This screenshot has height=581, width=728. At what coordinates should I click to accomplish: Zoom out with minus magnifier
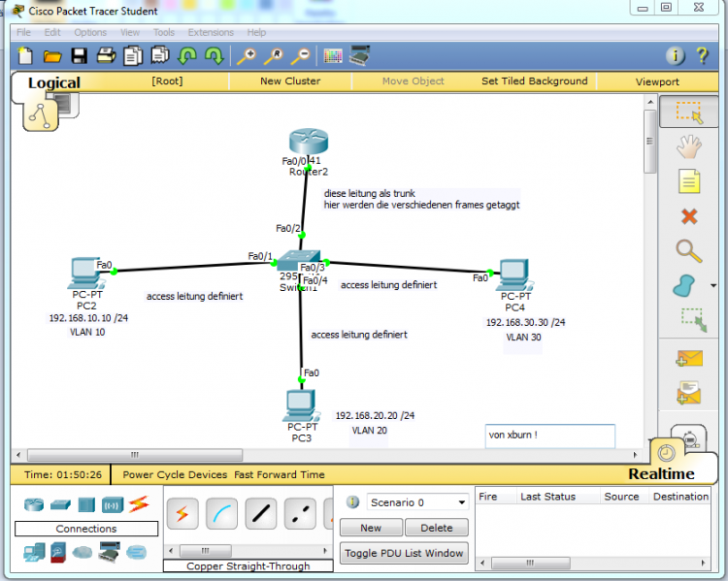click(x=301, y=56)
